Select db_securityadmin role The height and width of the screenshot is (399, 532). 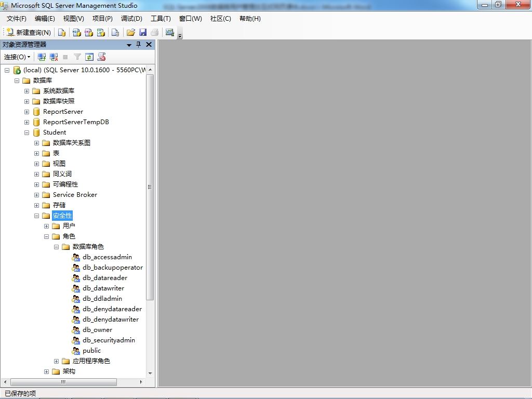(109, 340)
